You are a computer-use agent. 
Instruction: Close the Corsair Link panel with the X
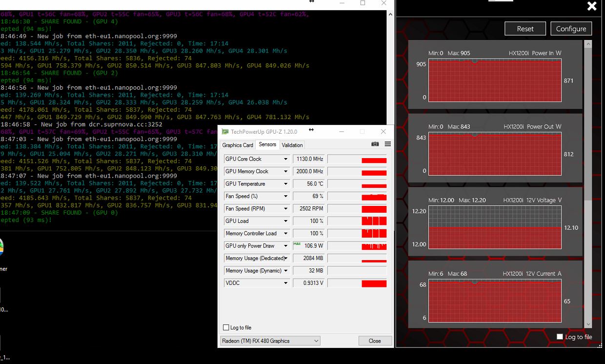click(x=592, y=6)
